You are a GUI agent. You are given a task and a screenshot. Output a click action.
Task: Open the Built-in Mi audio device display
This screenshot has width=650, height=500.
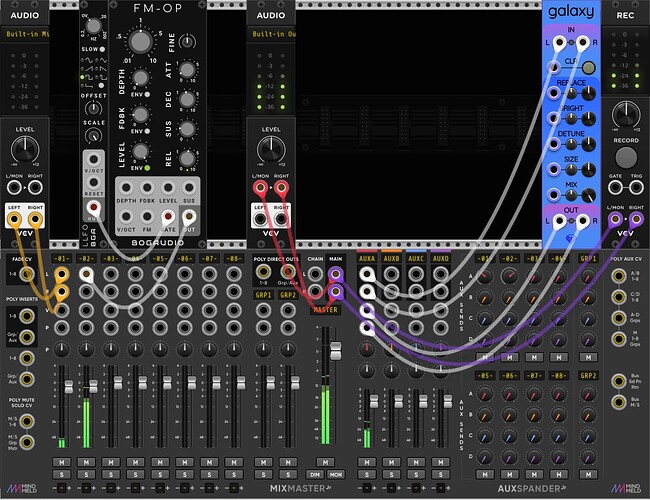pyautogui.click(x=25, y=34)
